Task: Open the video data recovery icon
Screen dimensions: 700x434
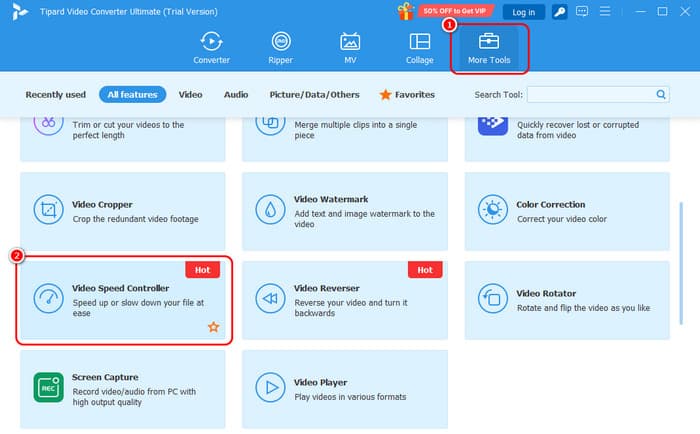Action: point(492,125)
